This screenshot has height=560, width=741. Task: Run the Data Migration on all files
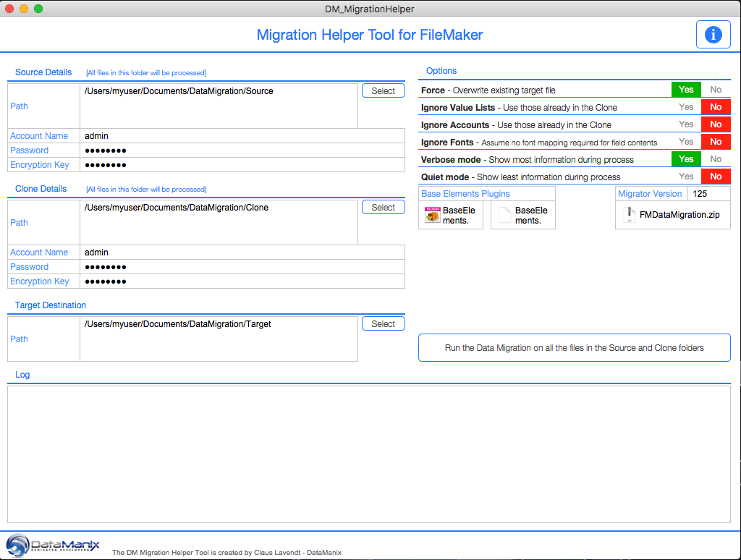point(574,348)
